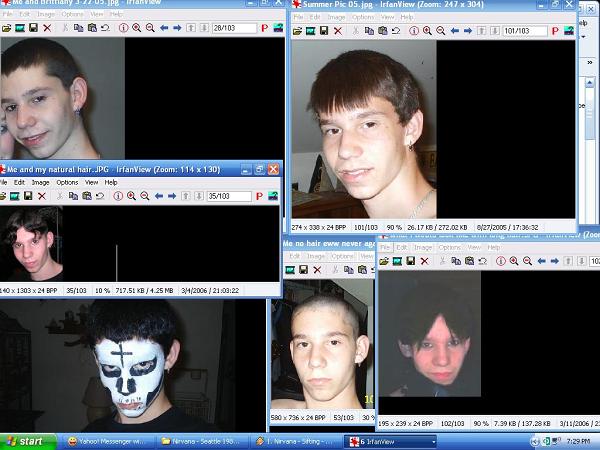
Task: Switch to Yahoo! Messenger in taskbar
Action: [x=105, y=441]
